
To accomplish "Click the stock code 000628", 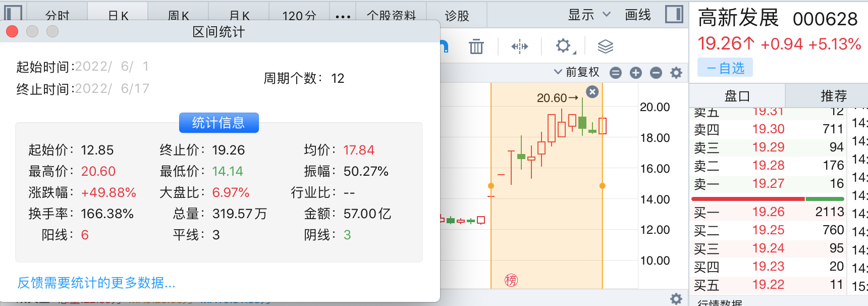I will [825, 19].
